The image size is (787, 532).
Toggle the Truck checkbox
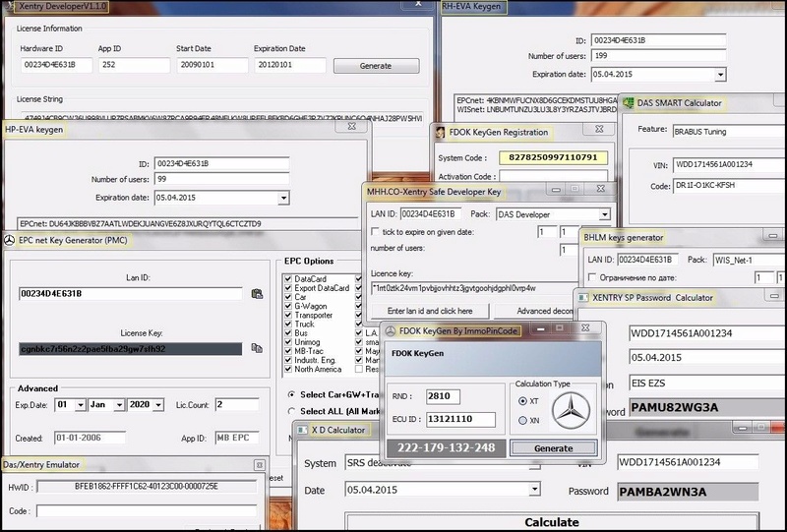click(288, 325)
